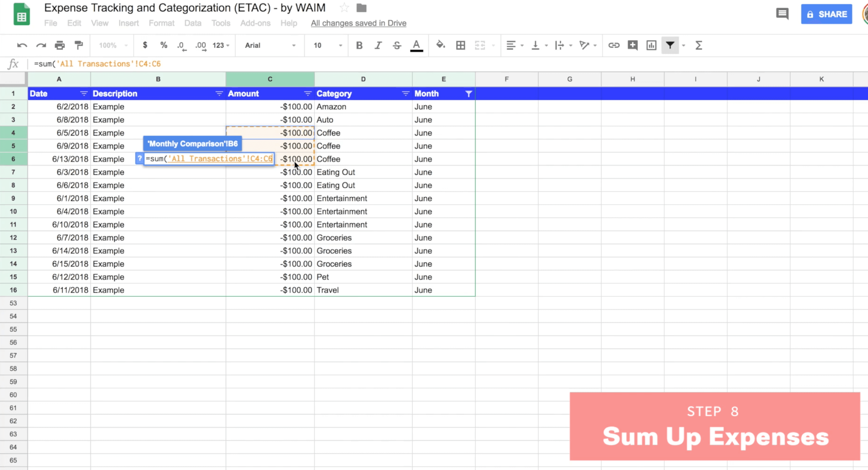868x470 pixels.
Task: Open the Month column filter dropdown
Action: tap(468, 94)
